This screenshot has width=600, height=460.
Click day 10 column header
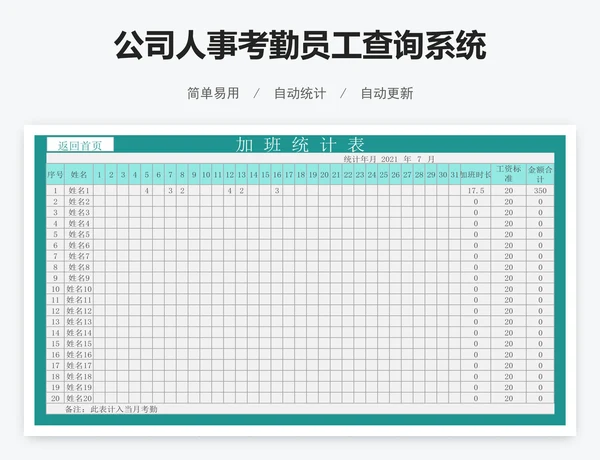206,175
